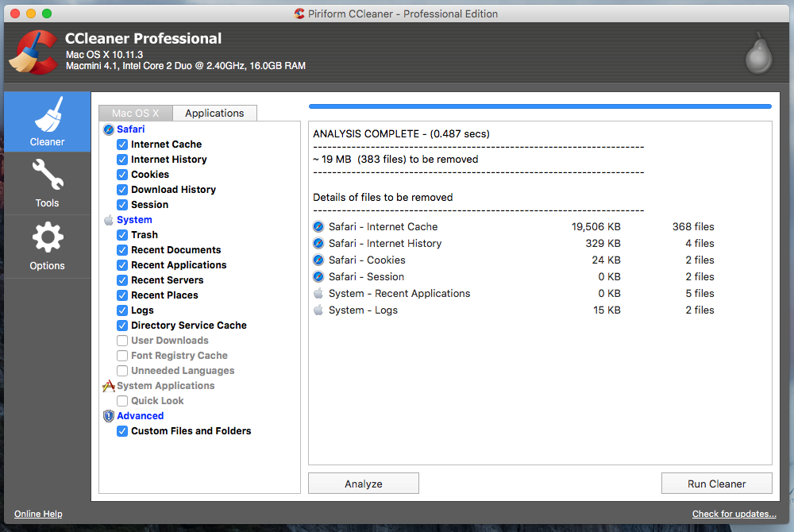Click the '~ 19 MB (383 files)' summary line
Screen dimensions: 794x532
[395, 160]
